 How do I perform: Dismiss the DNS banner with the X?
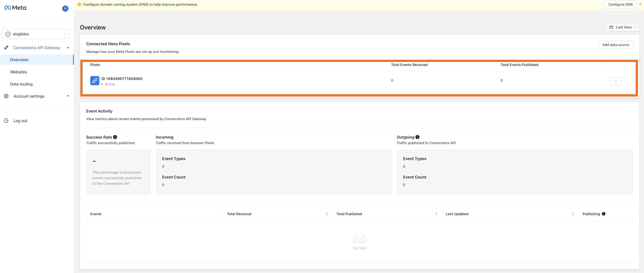pos(640,4)
